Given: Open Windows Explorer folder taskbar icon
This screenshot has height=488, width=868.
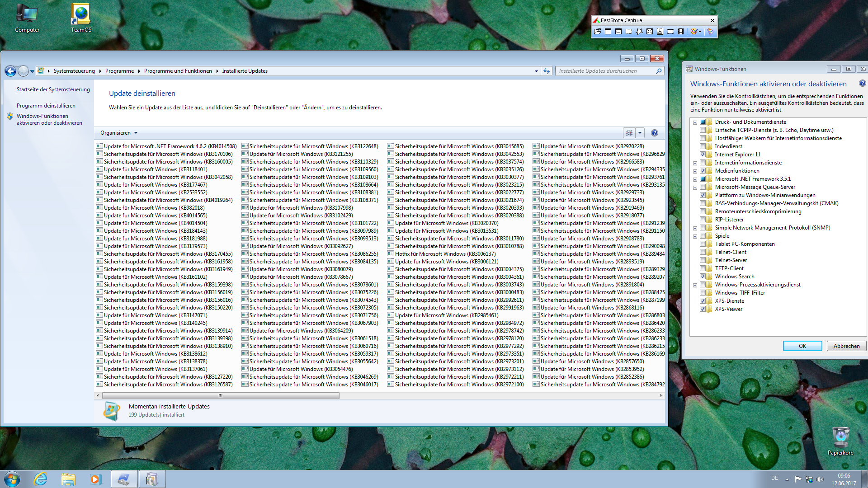Looking at the screenshot, I should (x=68, y=479).
